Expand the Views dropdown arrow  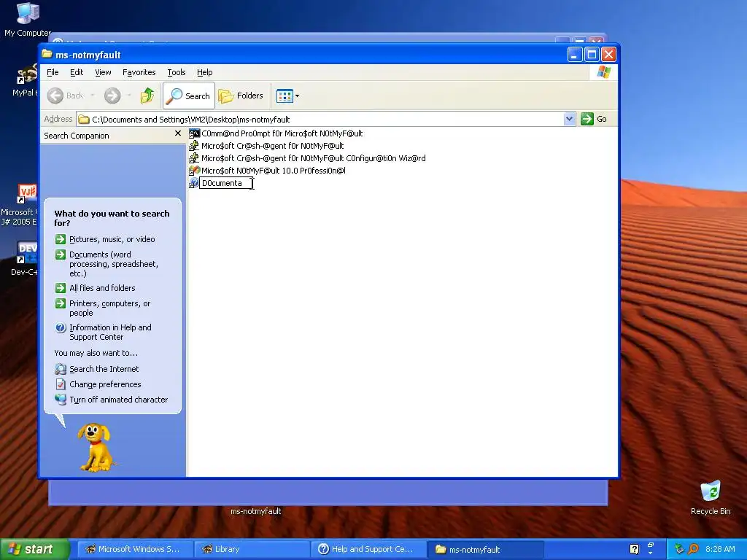[298, 96]
